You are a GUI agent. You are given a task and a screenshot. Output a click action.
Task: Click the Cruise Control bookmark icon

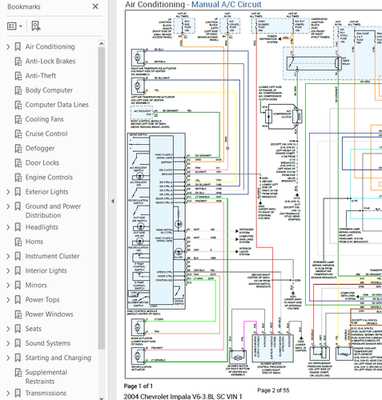pos(18,134)
